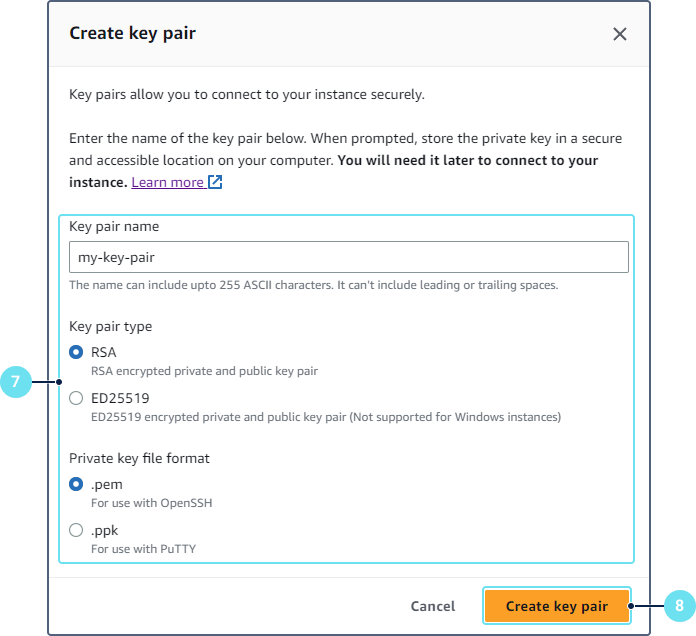Choose .ppk private key format
Image resolution: width=696 pixels, height=636 pixels.
coord(76,530)
